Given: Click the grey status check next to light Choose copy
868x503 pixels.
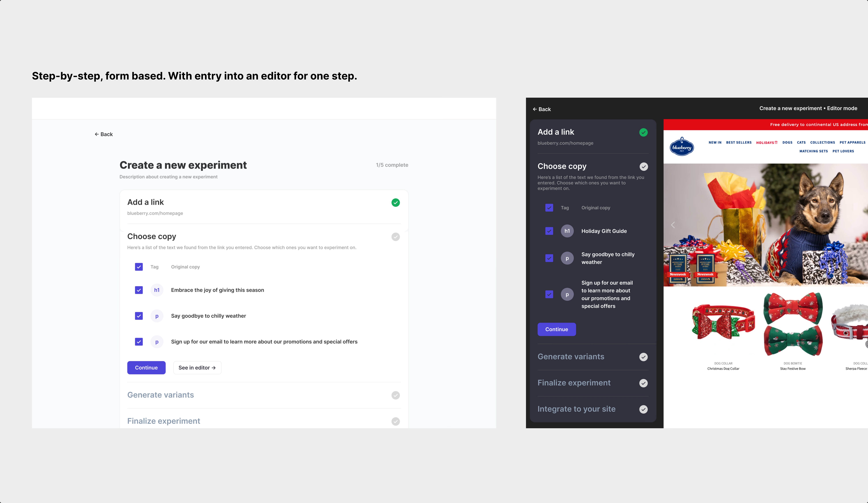Looking at the screenshot, I should coord(395,237).
